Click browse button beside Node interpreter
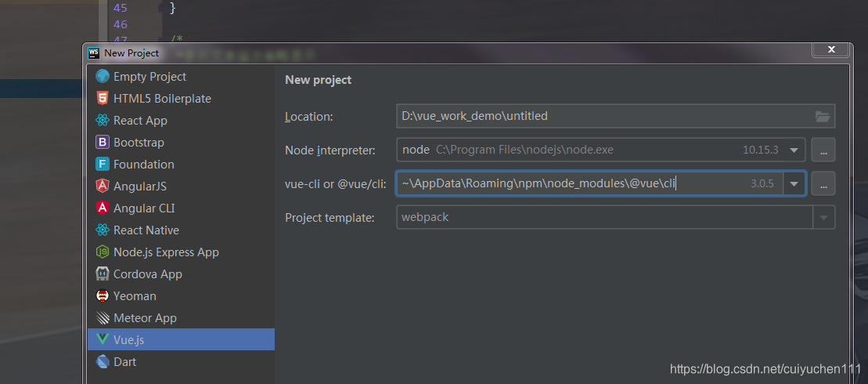The width and height of the screenshot is (868, 384). point(823,150)
